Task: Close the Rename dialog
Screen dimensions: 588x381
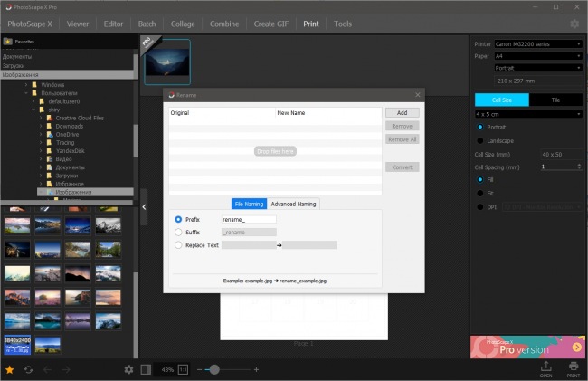Action: 418,95
